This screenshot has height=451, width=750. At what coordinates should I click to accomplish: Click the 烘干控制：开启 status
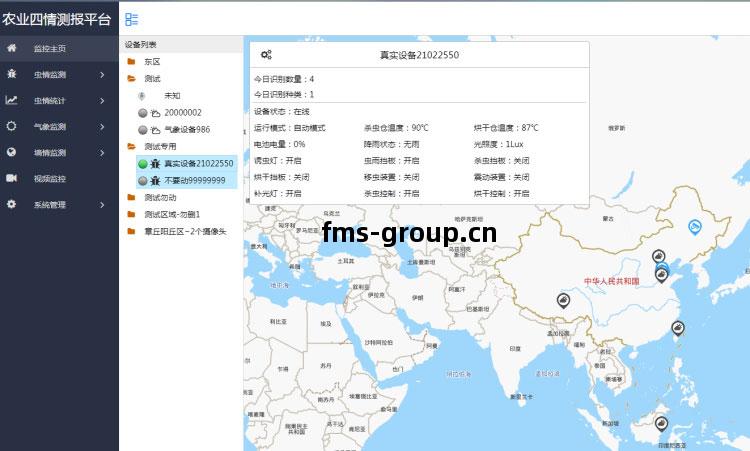pos(501,193)
